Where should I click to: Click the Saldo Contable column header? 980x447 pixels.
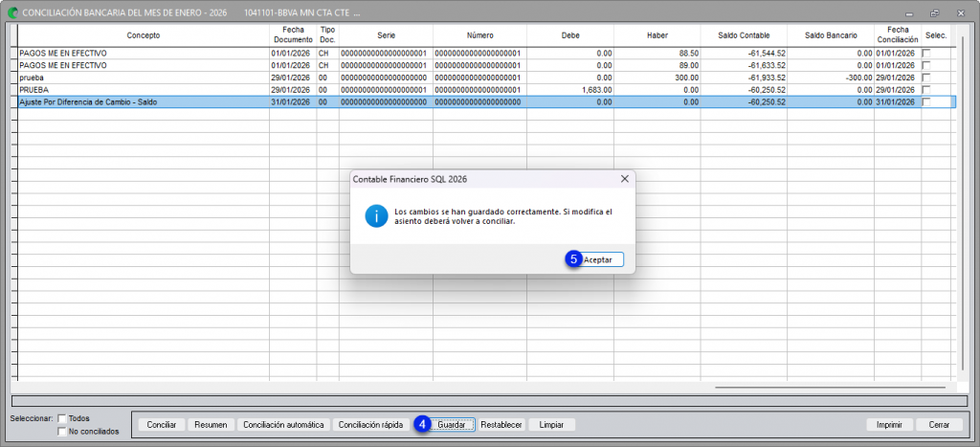click(x=744, y=35)
